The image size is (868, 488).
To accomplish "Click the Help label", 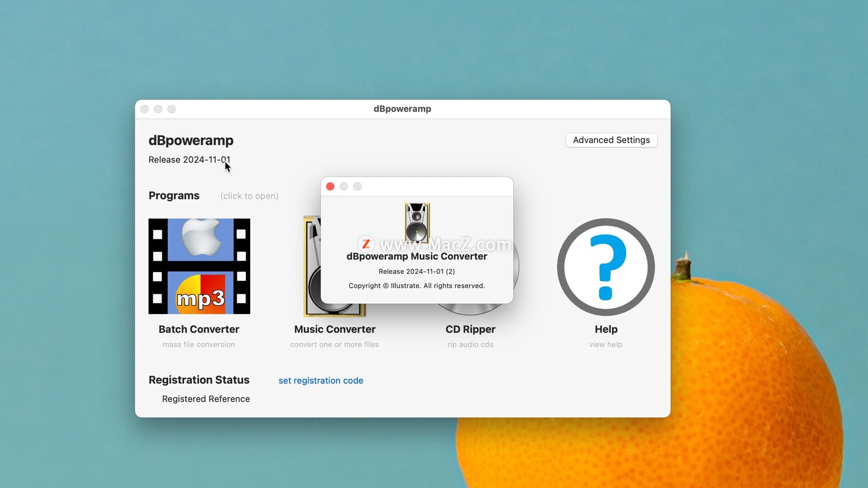I will 606,329.
